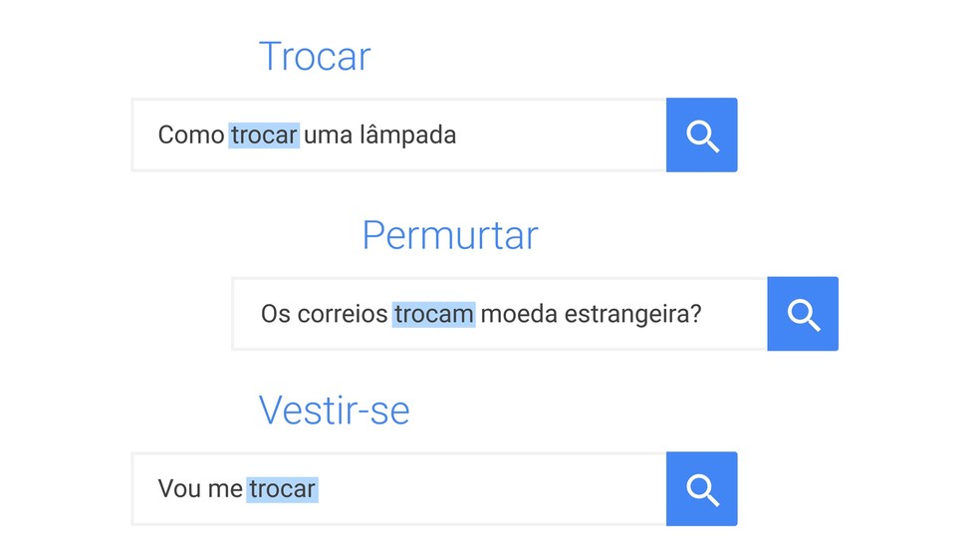The image size is (980, 555).
Task: Click highlighted 'trocar' in 'Vou me trocar'
Action: (x=283, y=489)
